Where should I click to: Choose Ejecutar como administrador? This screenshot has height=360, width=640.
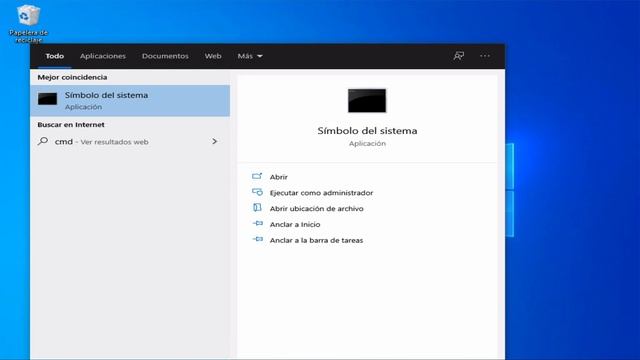click(321, 193)
